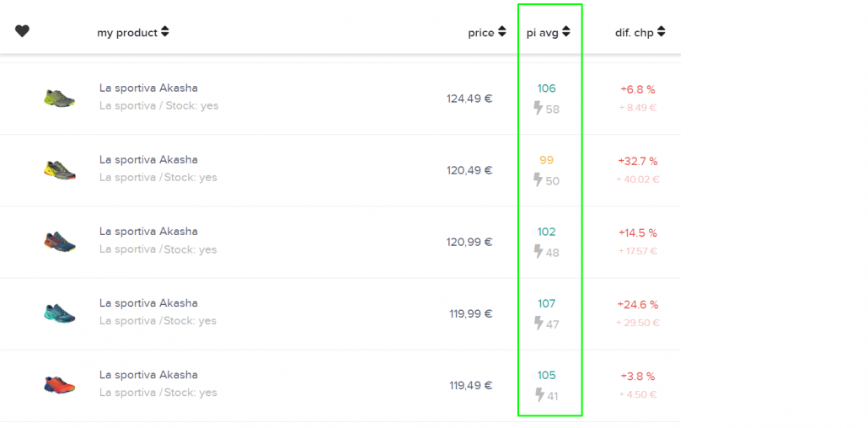
Task: Click the heart favorites icon in header
Action: pyautogui.click(x=22, y=31)
